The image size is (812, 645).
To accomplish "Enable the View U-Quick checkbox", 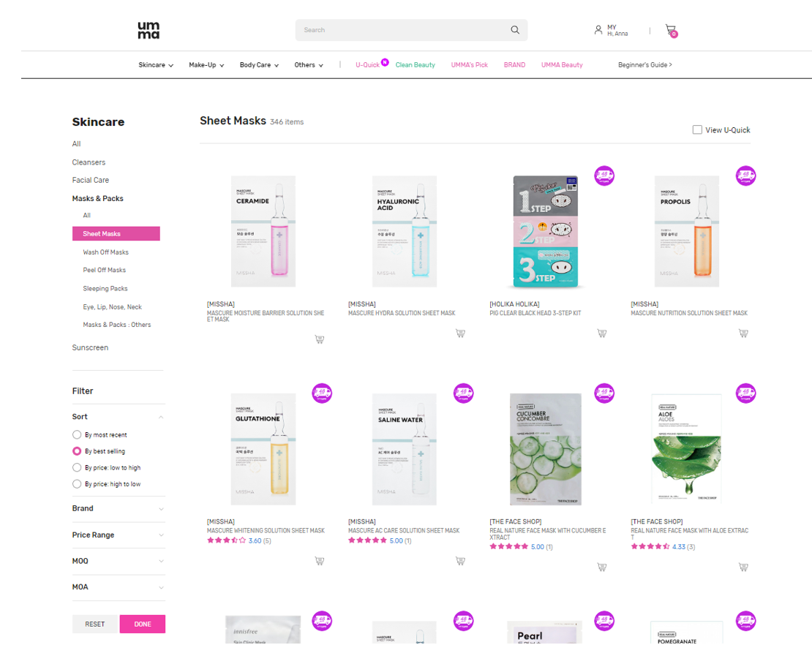I will (697, 130).
